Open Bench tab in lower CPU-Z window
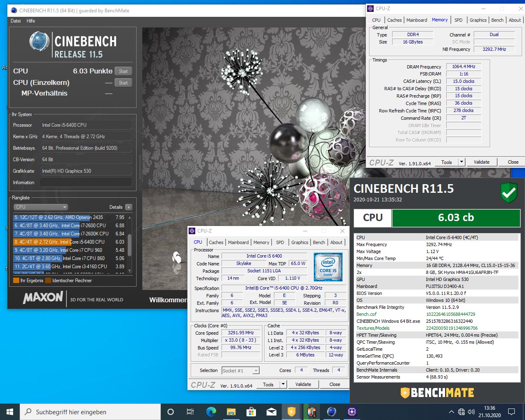Screen dimensions: 525x420 [319, 242]
